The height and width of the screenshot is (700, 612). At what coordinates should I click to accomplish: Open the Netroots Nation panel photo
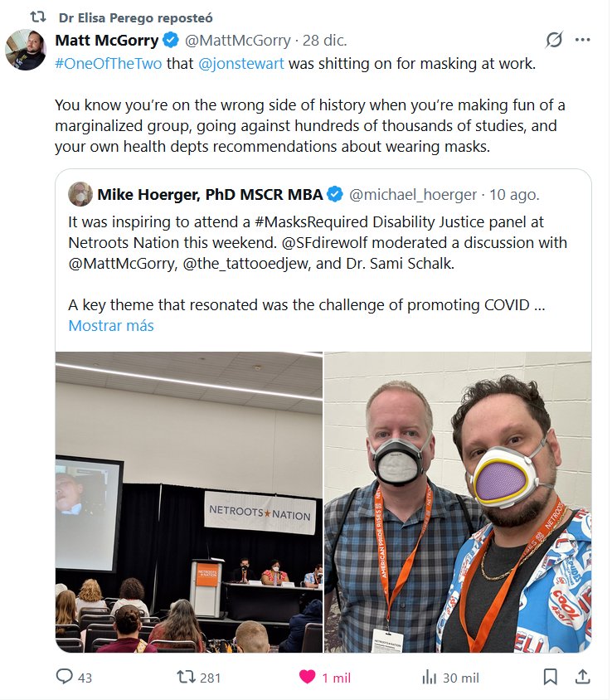click(189, 502)
